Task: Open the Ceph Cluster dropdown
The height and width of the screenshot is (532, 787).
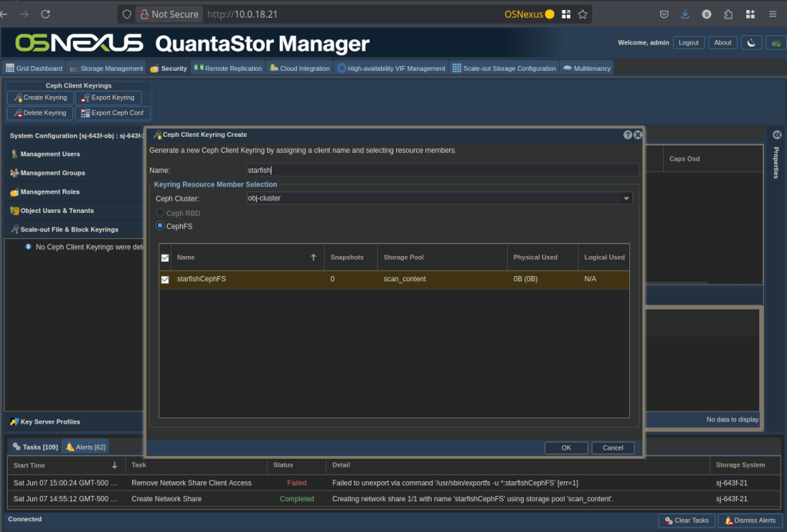Action: pos(626,198)
